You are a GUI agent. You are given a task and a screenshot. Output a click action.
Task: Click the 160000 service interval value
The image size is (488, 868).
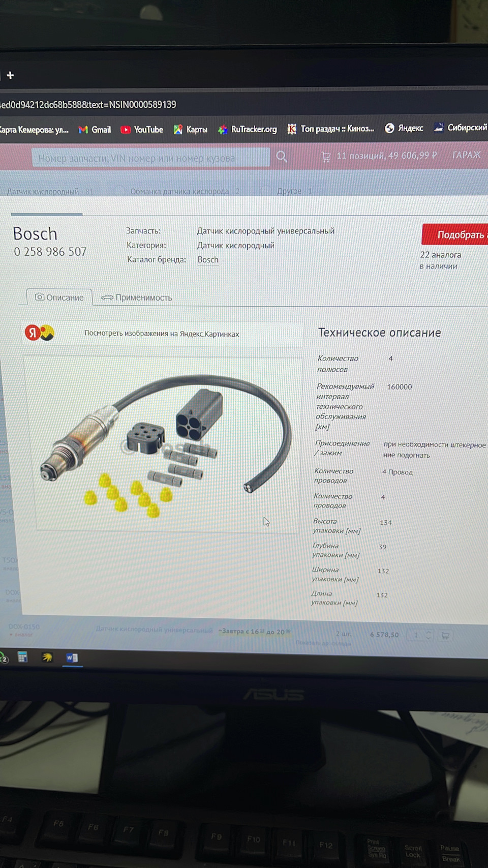click(400, 387)
